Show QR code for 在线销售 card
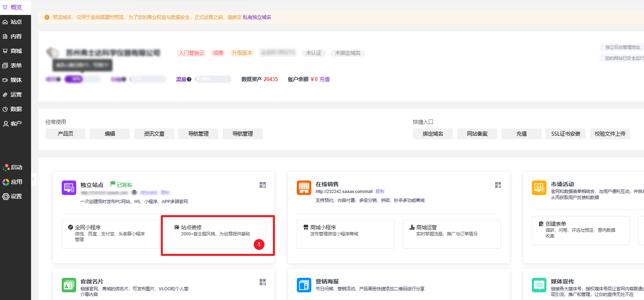The width and height of the screenshot is (644, 300). pos(498,185)
